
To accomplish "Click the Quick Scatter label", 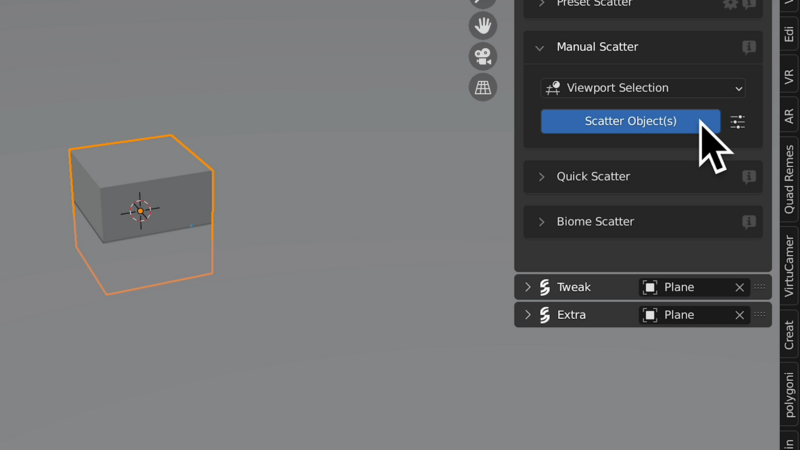I will [593, 177].
